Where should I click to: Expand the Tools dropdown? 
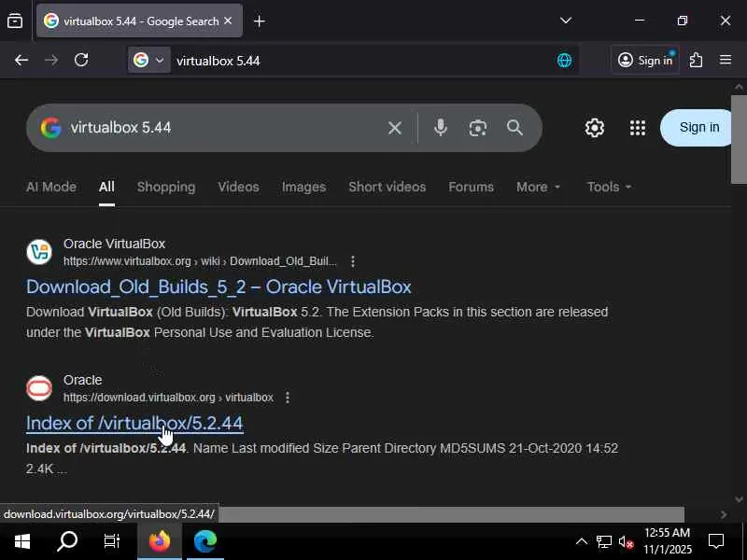pyautogui.click(x=609, y=187)
